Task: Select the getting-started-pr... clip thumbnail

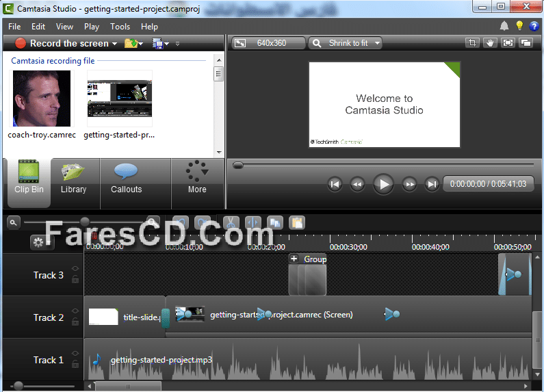Action: coord(120,99)
